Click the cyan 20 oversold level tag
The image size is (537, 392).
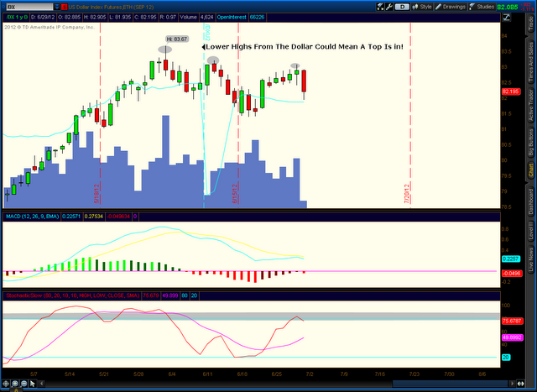[506, 358]
